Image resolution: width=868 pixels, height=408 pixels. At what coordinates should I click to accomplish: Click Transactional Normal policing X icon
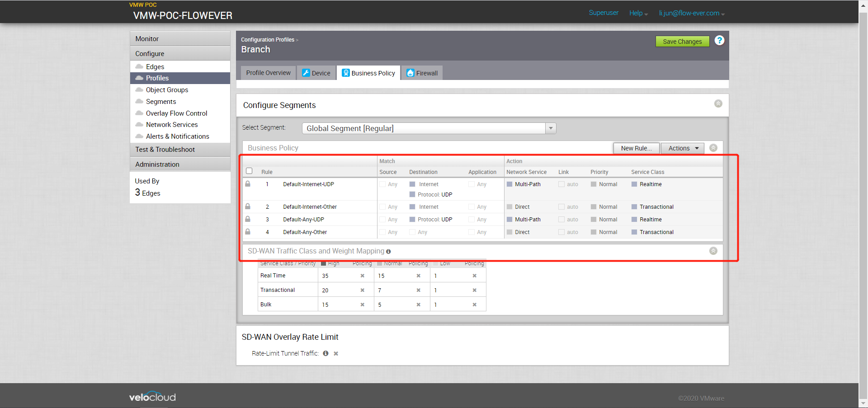(x=418, y=290)
